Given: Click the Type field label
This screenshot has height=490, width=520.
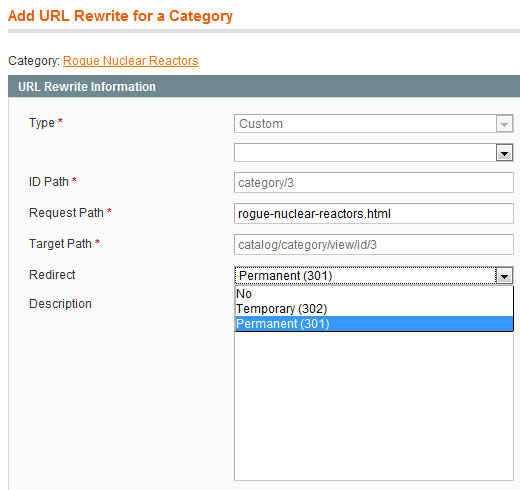Looking at the screenshot, I should point(42,123).
